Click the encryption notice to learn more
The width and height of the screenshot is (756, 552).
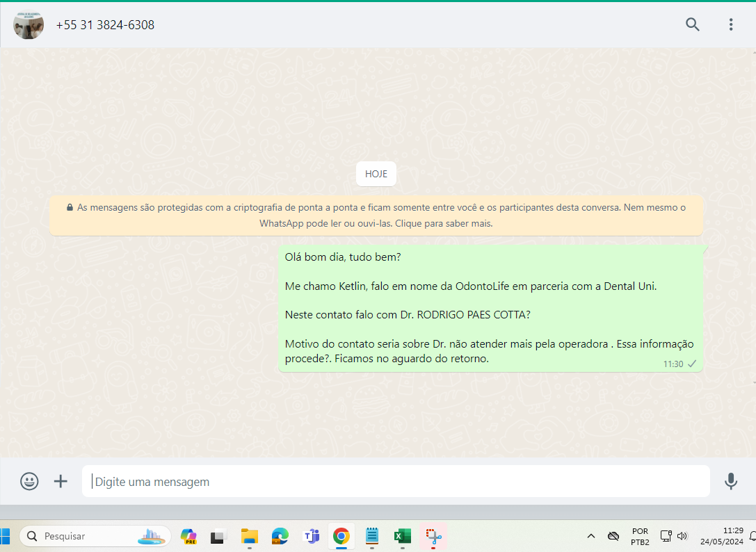point(376,216)
